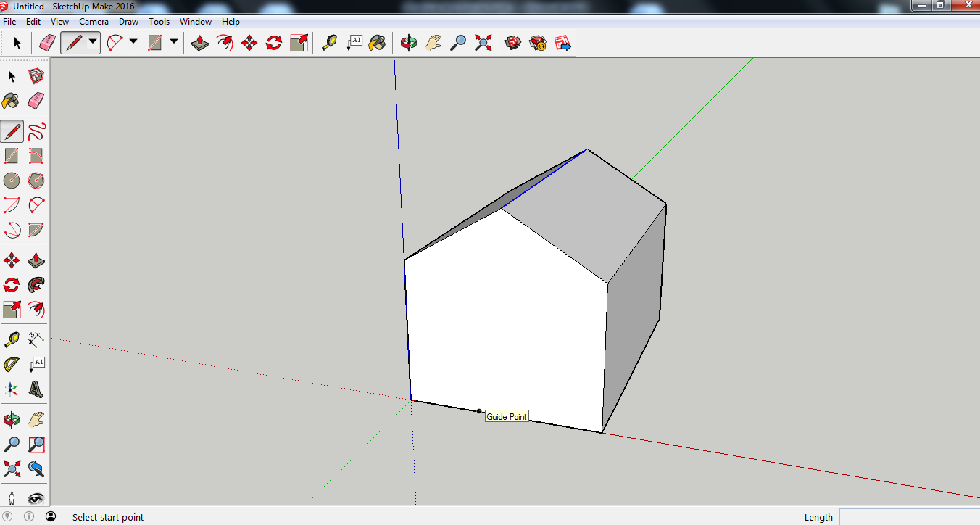The width and height of the screenshot is (980, 525).
Task: Click Push/Pull in the top toolbar
Action: coord(200,43)
